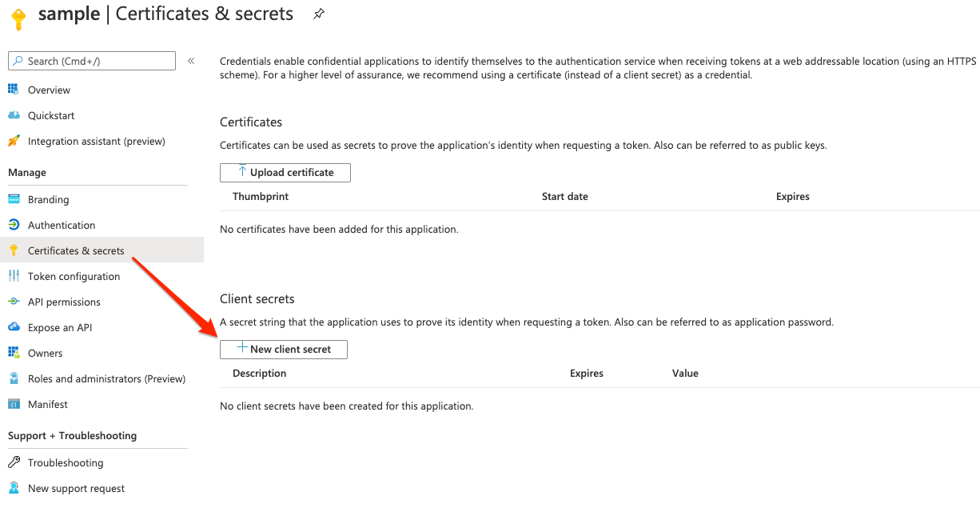The image size is (980, 520).
Task: Click the Token configuration icon
Action: (x=14, y=276)
